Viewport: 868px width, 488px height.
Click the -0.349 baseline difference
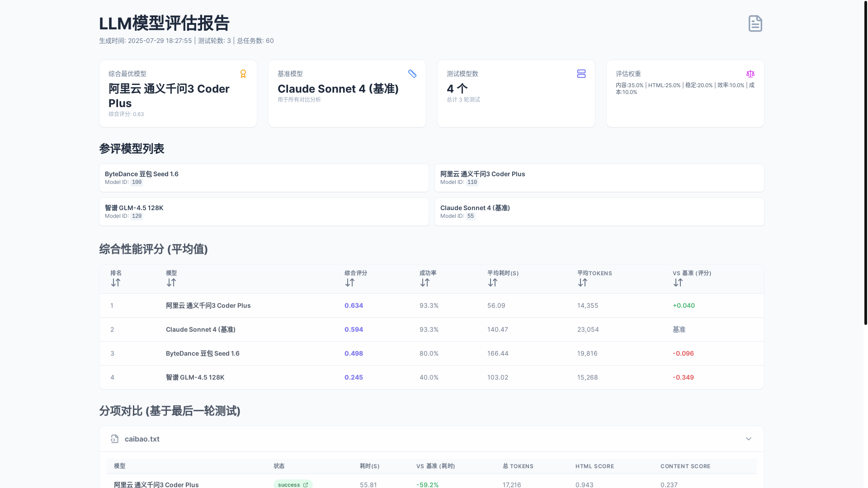click(683, 377)
